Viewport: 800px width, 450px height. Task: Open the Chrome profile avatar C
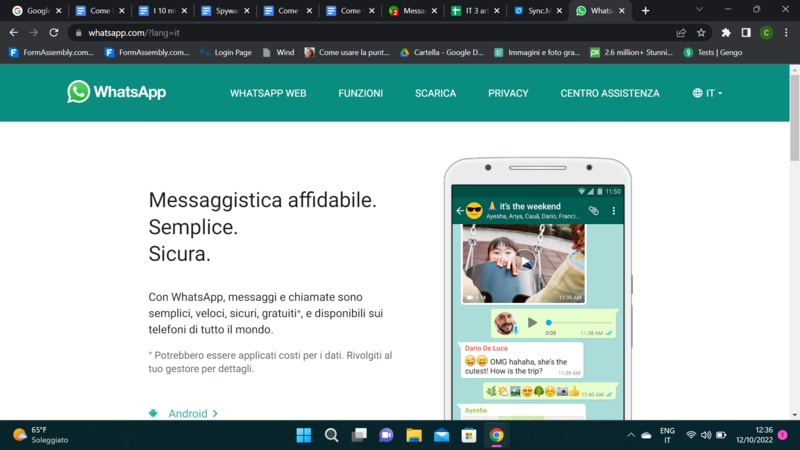pos(766,33)
